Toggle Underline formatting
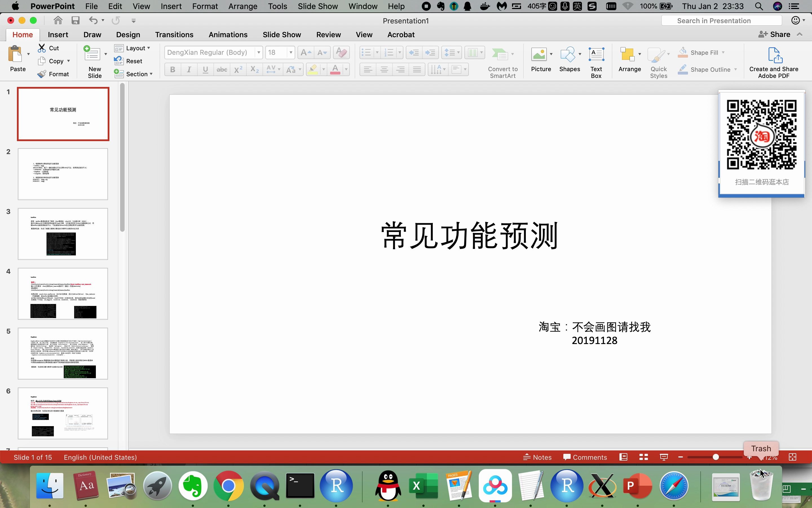The image size is (812, 508). (x=205, y=69)
